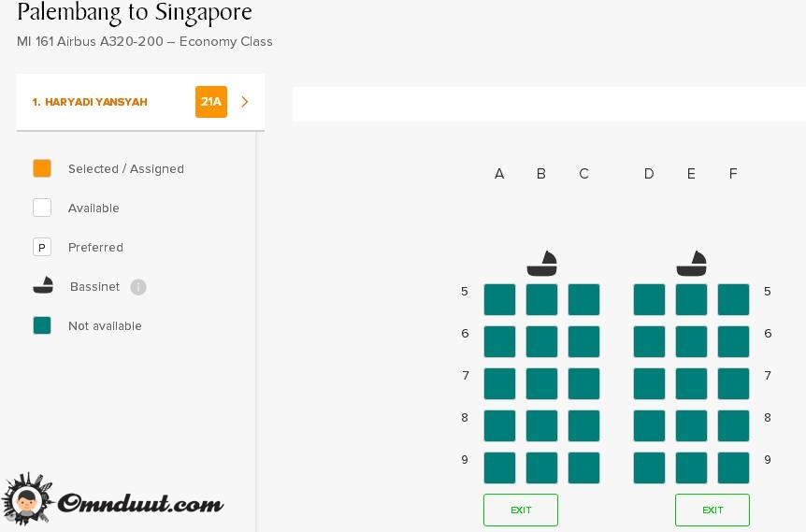Open passenger 1. Haryadi Yansyah tab
Image resolution: width=806 pixels, height=532 pixels.
click(90, 102)
